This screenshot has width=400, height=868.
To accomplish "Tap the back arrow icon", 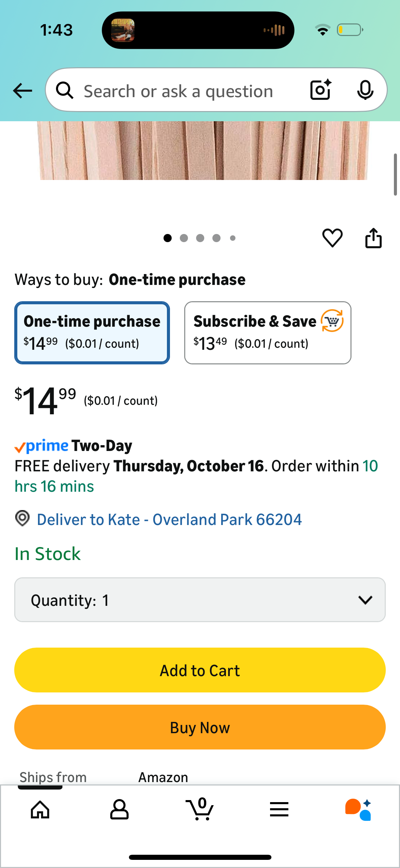I will pos(22,91).
